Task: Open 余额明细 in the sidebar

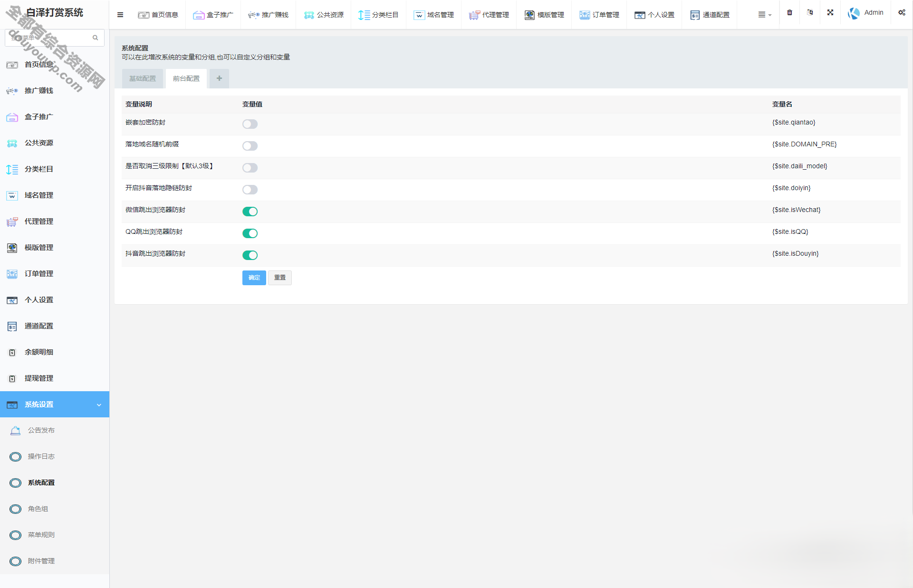Action: pyautogui.click(x=55, y=352)
